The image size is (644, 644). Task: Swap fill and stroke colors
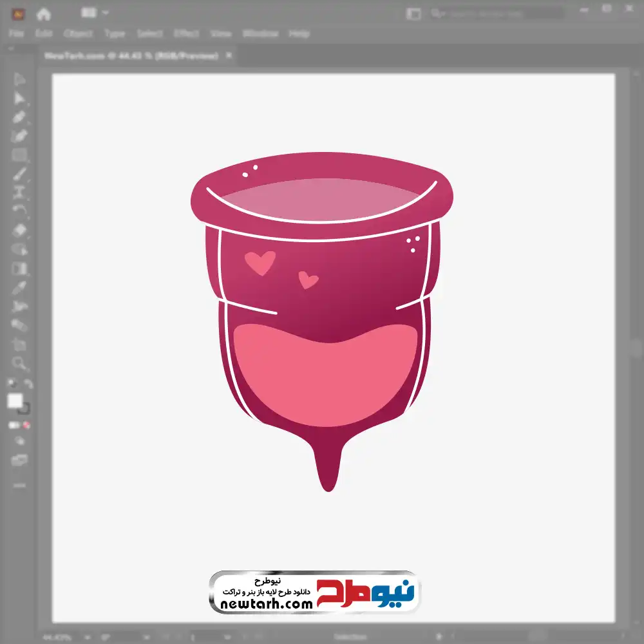[x=28, y=384]
